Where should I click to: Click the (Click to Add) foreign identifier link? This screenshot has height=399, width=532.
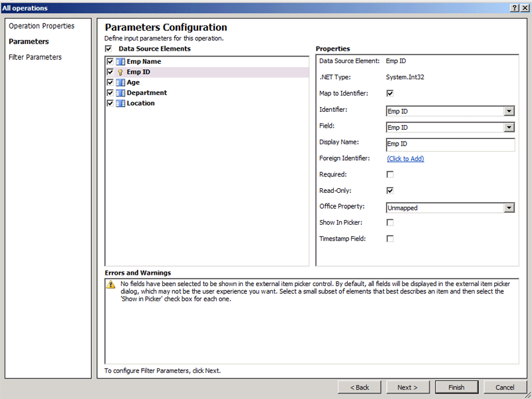tap(406, 159)
